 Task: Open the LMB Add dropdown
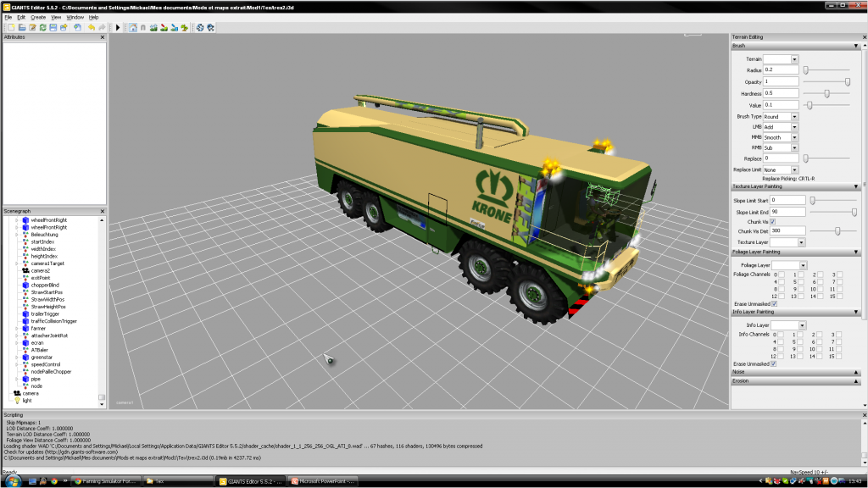tap(794, 127)
